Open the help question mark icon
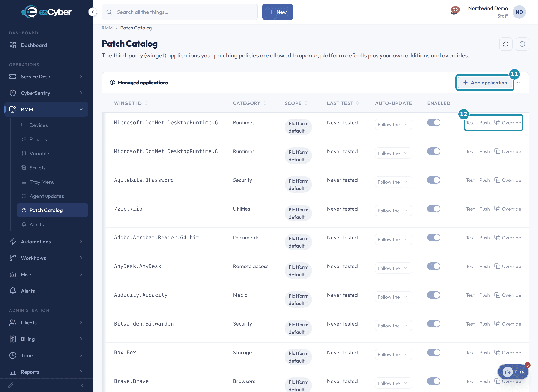538x392 pixels. [522, 44]
